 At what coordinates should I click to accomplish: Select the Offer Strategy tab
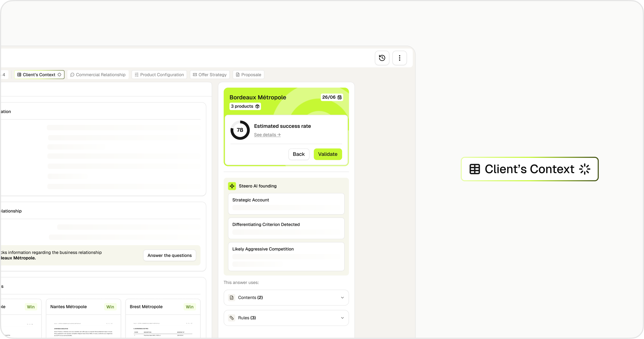tap(209, 75)
